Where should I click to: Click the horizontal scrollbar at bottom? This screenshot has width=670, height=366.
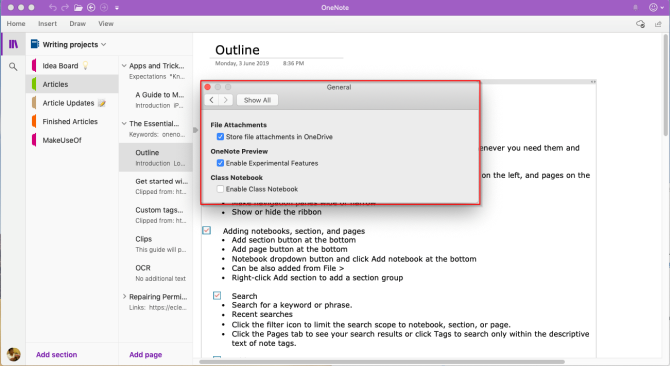click(x=382, y=362)
